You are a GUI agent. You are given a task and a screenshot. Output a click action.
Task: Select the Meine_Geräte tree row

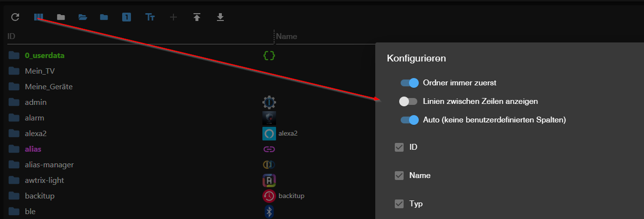click(48, 87)
